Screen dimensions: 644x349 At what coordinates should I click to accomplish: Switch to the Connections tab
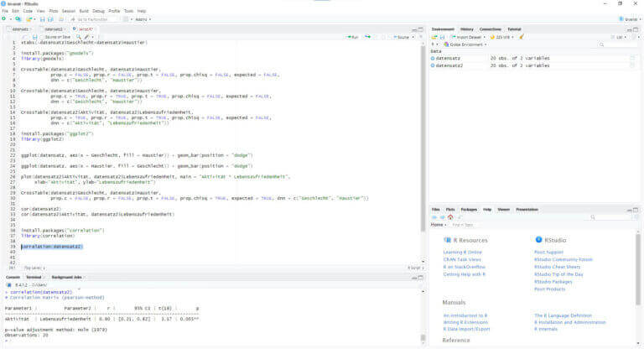[x=491, y=29]
